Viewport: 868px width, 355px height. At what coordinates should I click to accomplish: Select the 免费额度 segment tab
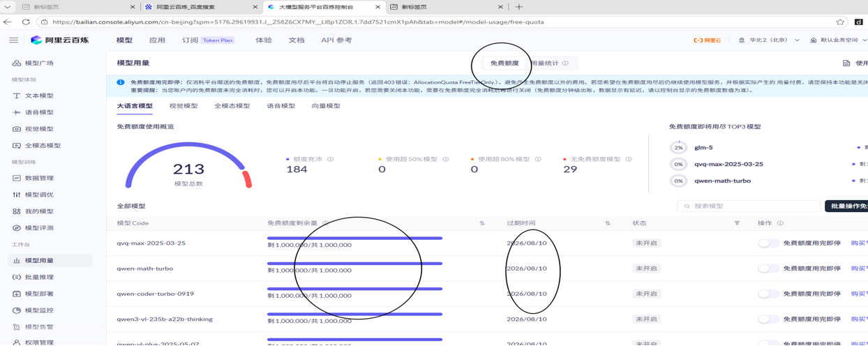click(504, 63)
